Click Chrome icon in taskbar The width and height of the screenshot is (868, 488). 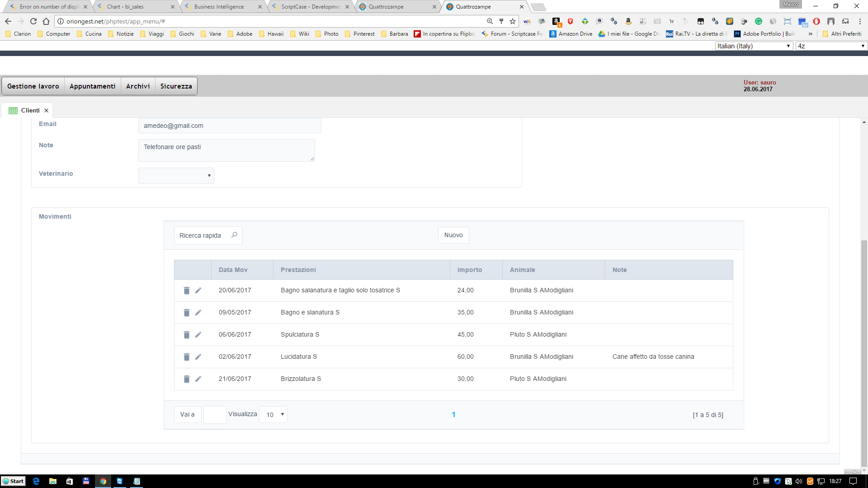(103, 481)
